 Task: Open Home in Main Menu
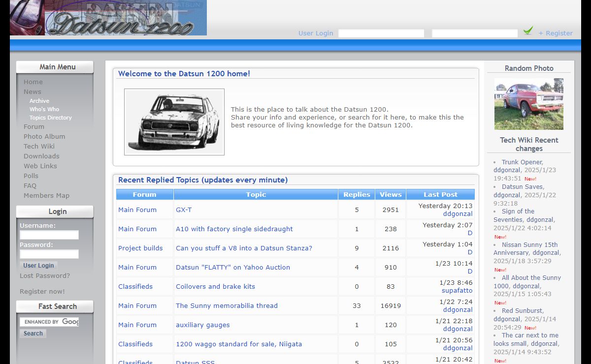click(33, 82)
